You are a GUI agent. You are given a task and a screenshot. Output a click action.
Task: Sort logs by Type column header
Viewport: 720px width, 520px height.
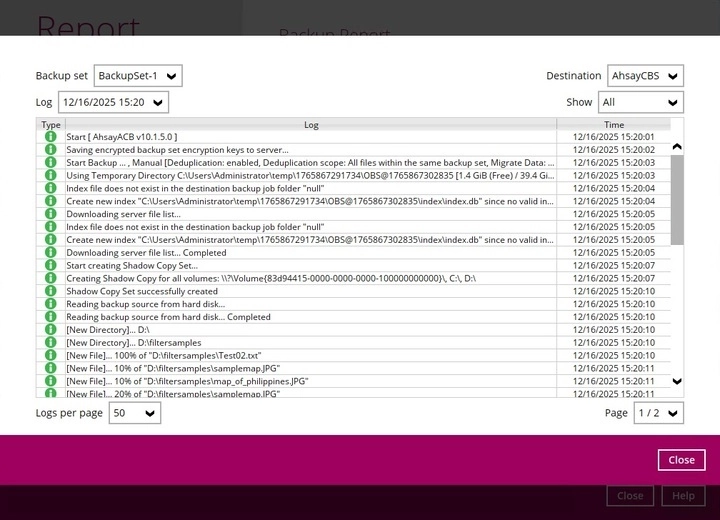point(51,125)
